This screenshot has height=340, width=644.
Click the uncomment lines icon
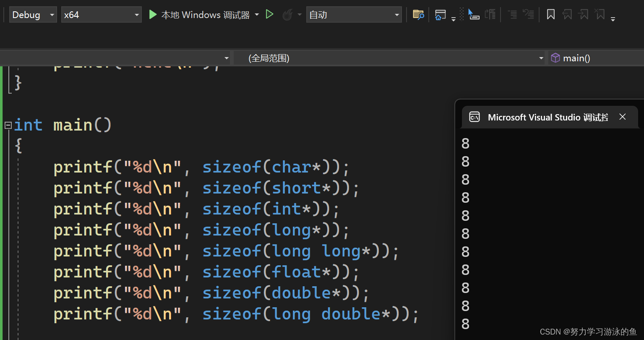[528, 15]
